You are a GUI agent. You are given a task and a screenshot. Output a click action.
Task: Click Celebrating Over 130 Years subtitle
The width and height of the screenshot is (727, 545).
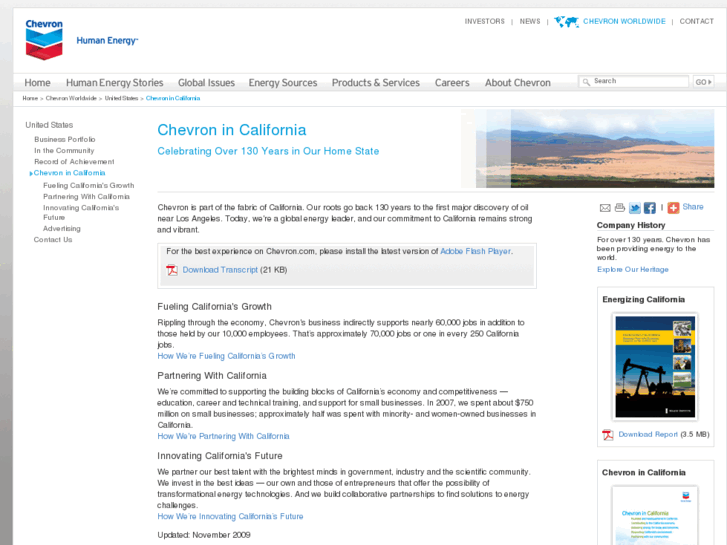268,151
